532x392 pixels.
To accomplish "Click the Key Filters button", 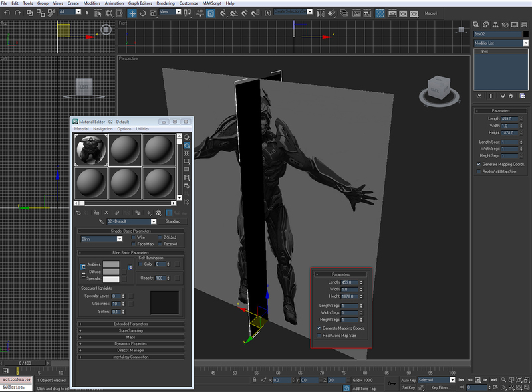I will click(x=440, y=387).
